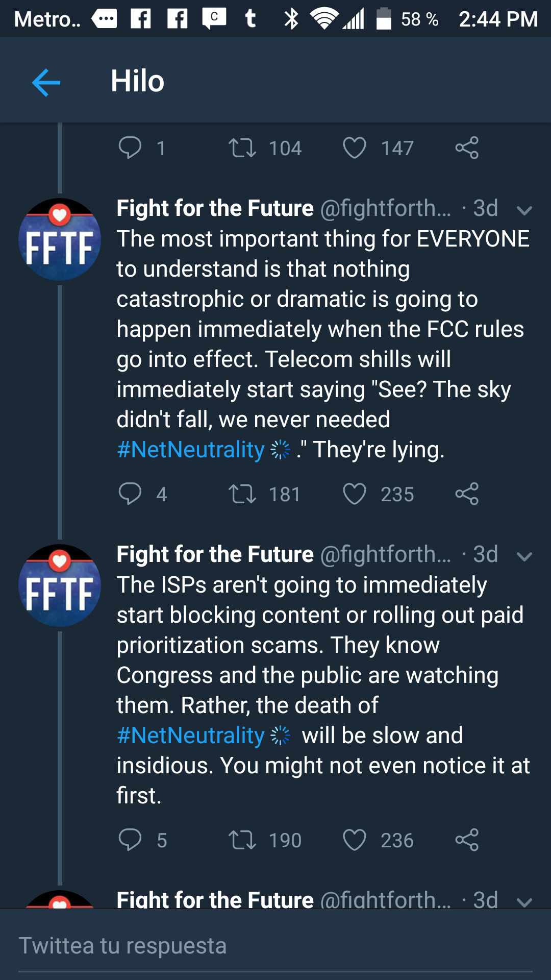Like the tweet with 147 likes
This screenshot has height=980, width=551.
pyautogui.click(x=355, y=148)
